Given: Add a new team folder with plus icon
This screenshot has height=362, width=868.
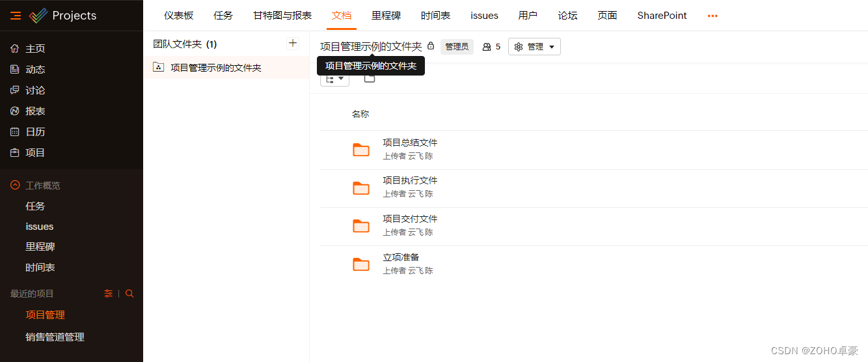Looking at the screenshot, I should [x=293, y=44].
